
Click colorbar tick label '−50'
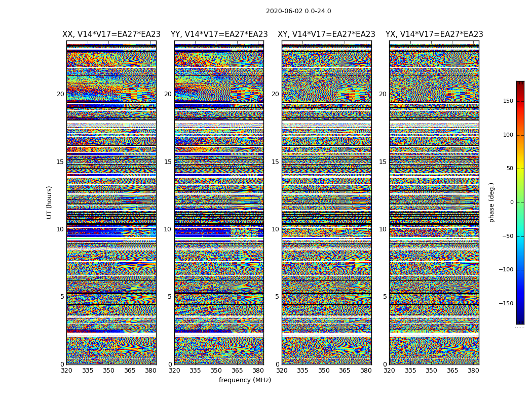[x=508, y=236]
